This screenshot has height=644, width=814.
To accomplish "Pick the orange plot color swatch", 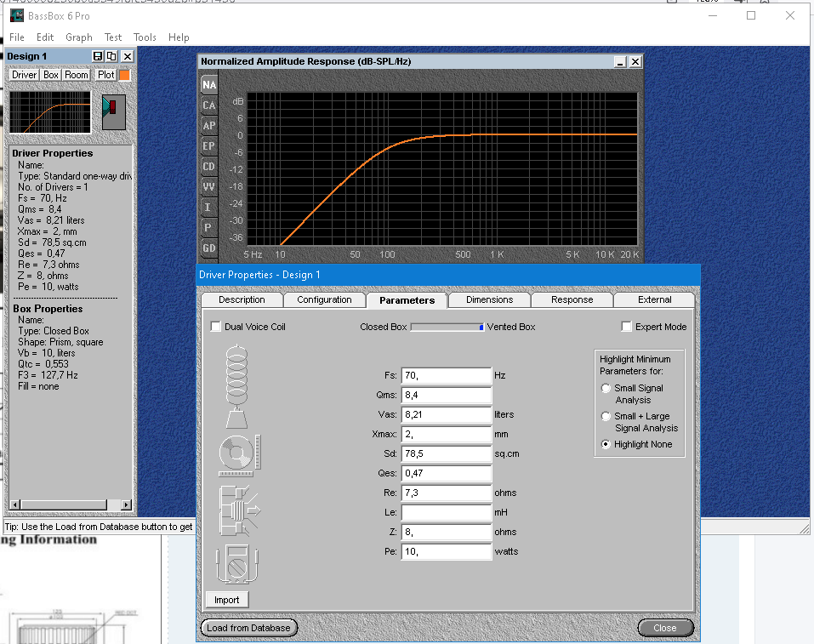I will click(124, 75).
